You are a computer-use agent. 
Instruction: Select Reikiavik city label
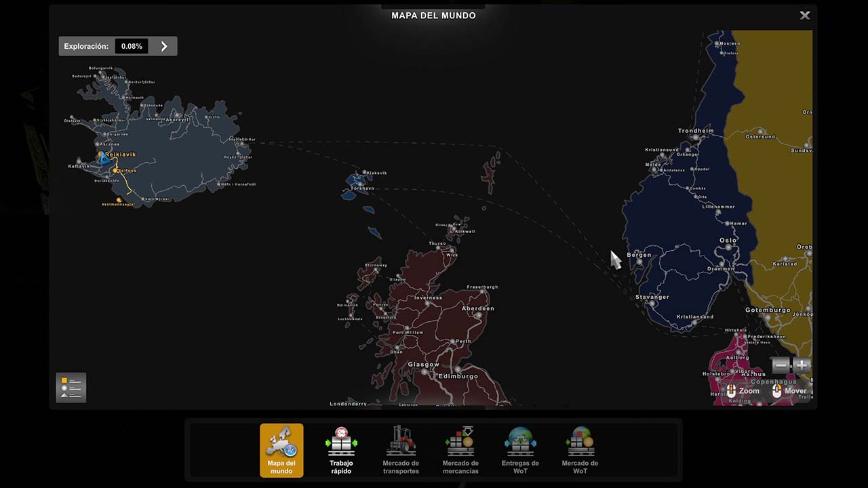(x=120, y=155)
